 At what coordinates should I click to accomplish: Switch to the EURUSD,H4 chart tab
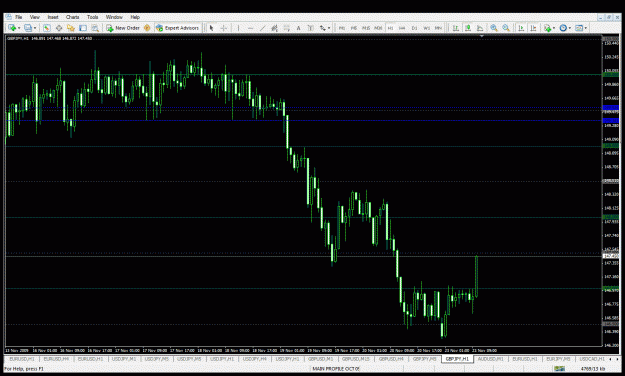tap(56, 359)
